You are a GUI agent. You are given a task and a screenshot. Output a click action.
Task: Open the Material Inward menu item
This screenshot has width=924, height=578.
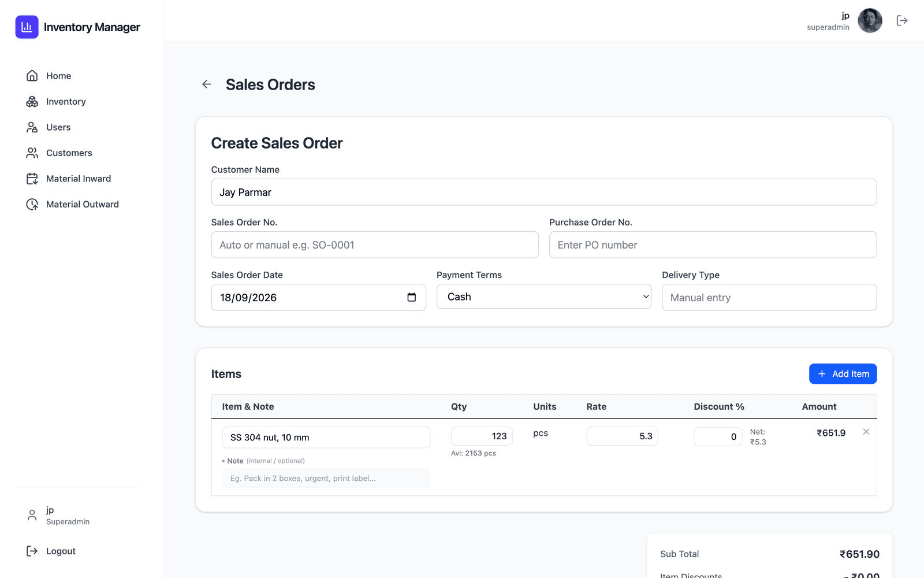pos(77,179)
